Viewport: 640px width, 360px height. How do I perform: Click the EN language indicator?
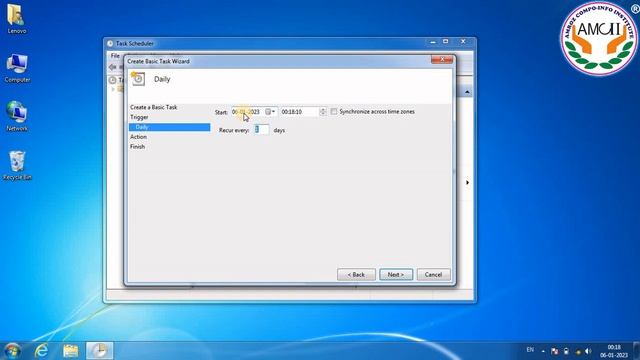(x=530, y=350)
